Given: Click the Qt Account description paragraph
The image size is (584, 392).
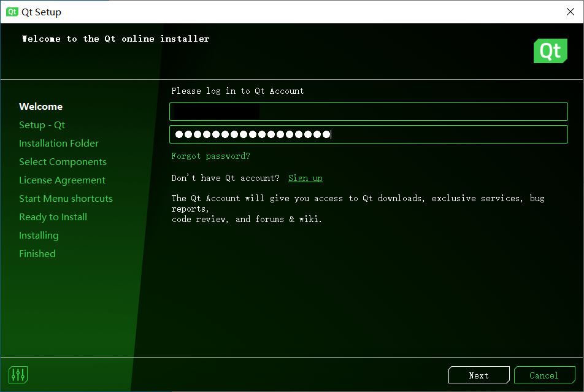Looking at the screenshot, I should 358,209.
